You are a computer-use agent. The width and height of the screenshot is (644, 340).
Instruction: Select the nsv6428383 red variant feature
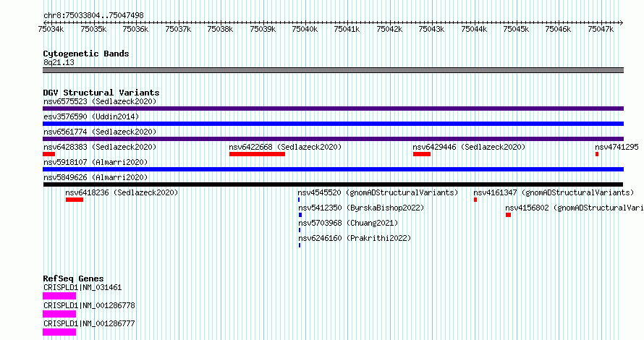pos(49,154)
